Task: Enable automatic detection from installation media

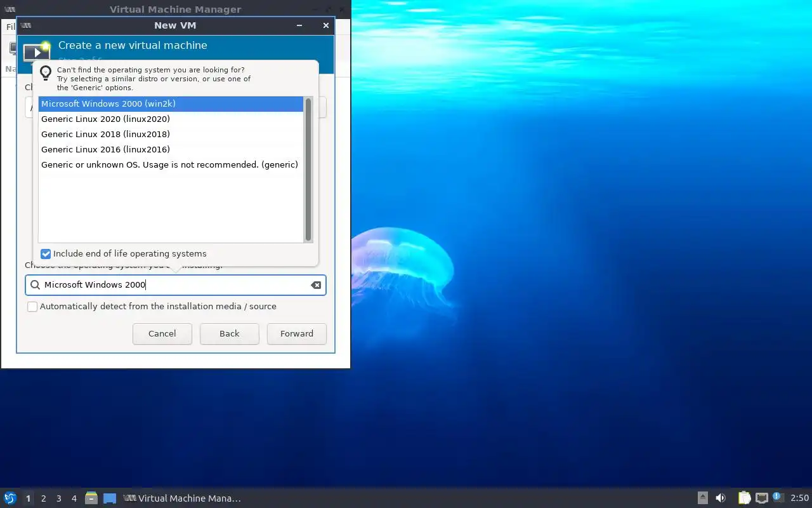Action: 32,307
